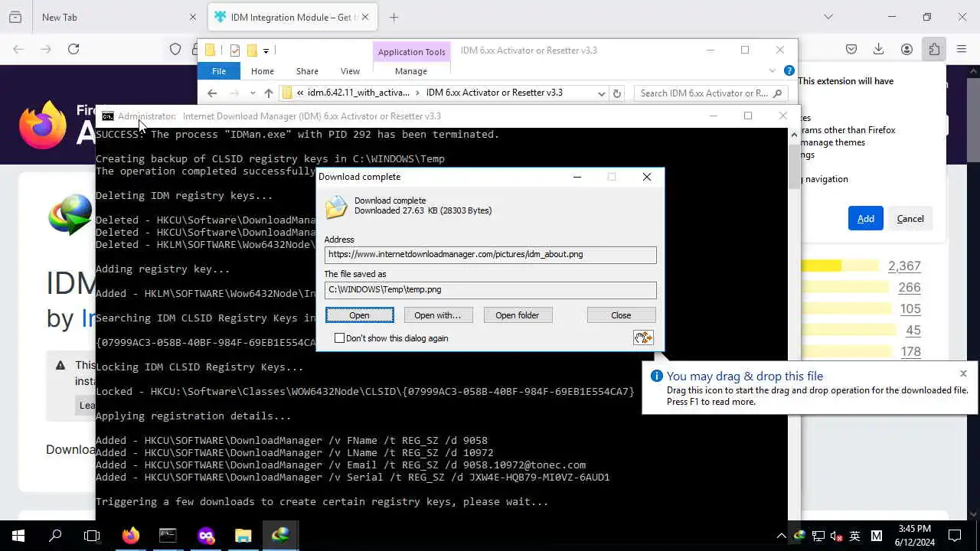Click the 105 ratings count link
The height and width of the screenshot is (551, 980).
910,309
